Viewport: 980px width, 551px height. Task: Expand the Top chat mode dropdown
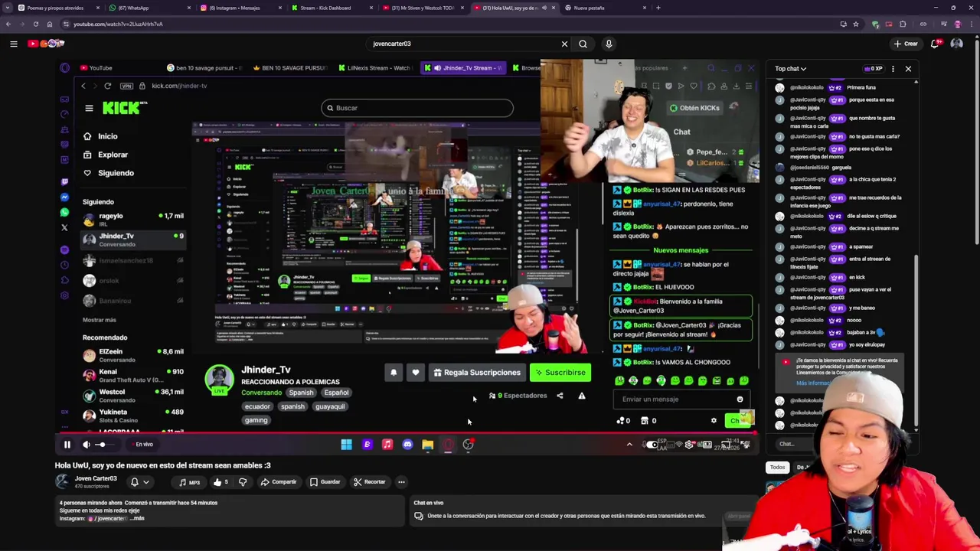click(790, 69)
